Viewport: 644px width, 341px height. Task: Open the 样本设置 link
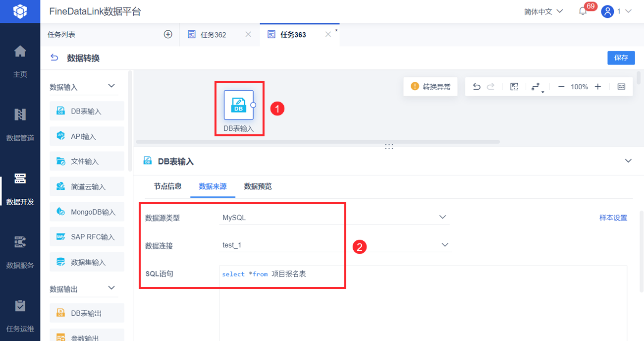(x=613, y=218)
